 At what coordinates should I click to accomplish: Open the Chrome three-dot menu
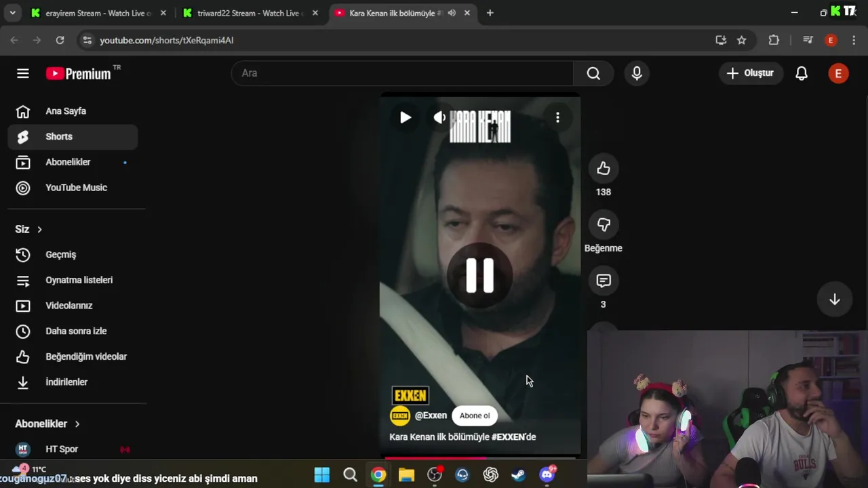coord(854,40)
